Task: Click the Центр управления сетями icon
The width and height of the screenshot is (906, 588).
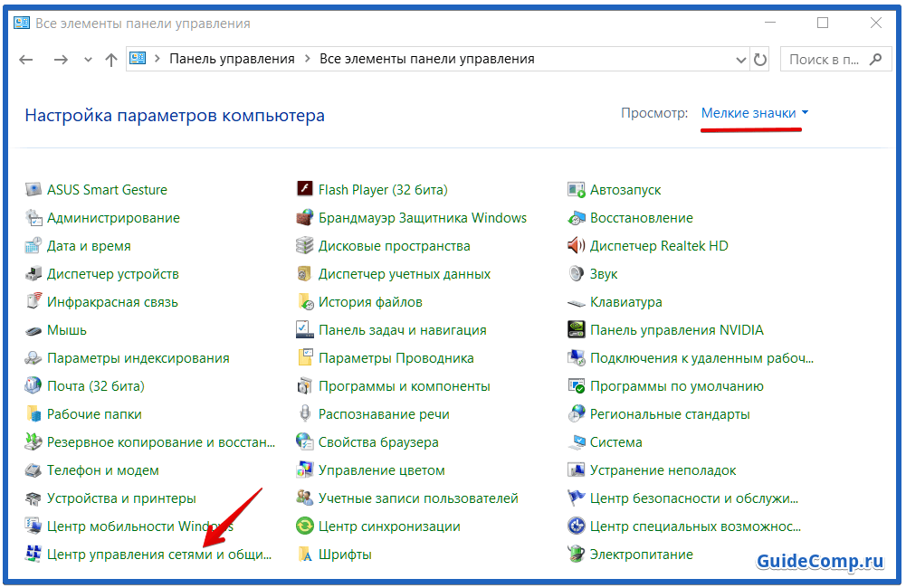Action: [33, 554]
